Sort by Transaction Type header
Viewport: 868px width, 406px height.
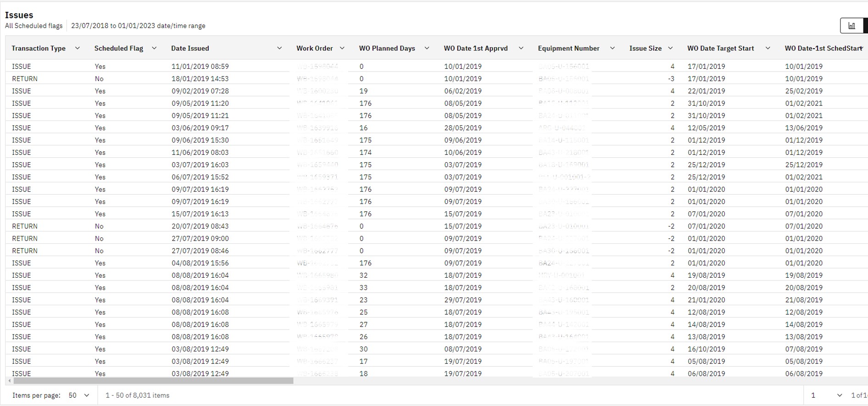point(39,48)
